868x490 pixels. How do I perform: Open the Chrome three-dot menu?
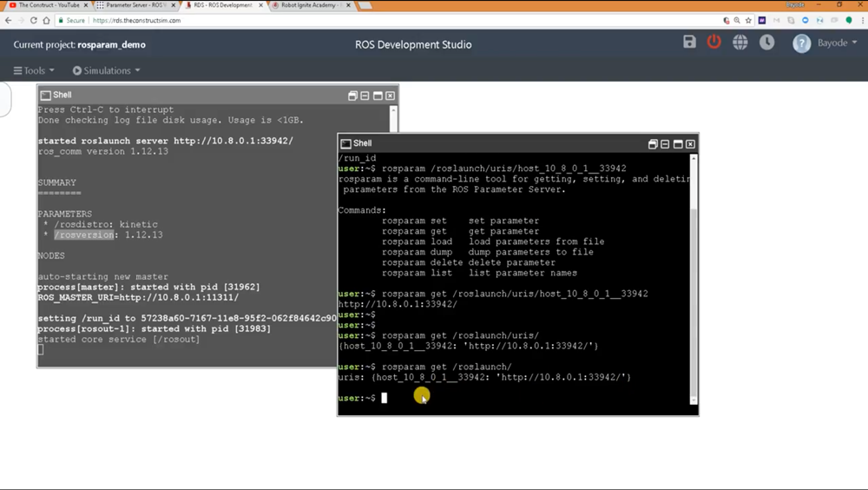(x=863, y=21)
